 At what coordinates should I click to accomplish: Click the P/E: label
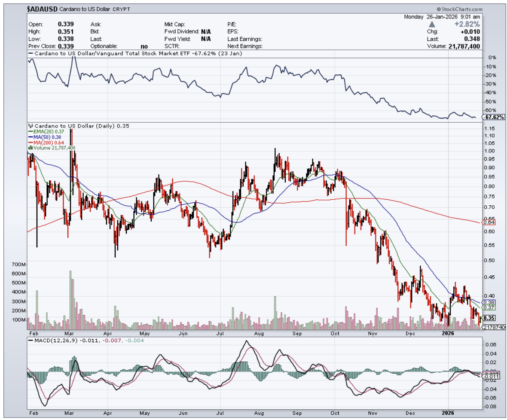(232, 24)
